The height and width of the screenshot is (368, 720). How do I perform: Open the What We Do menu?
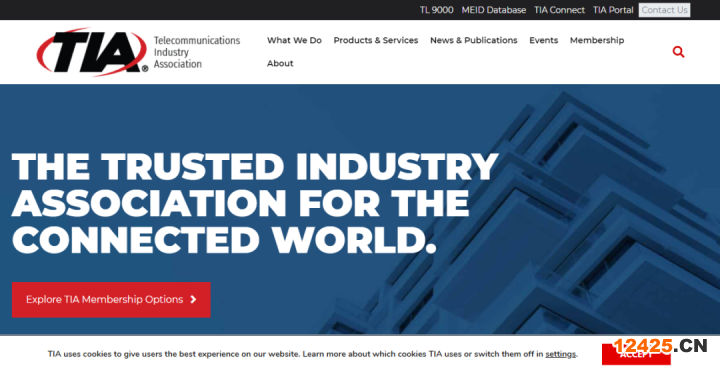tap(294, 40)
